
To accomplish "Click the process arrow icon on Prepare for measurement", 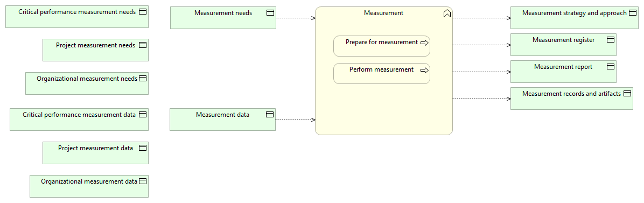I will [x=425, y=43].
